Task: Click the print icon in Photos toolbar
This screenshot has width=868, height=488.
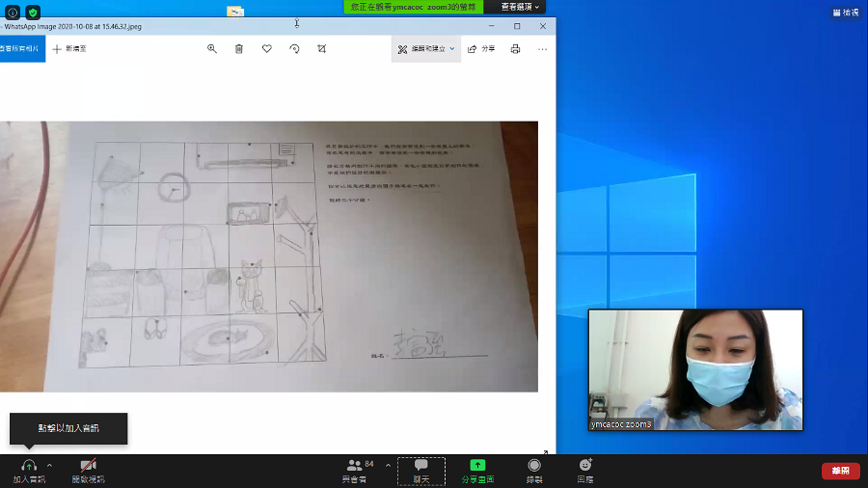Action: 515,48
